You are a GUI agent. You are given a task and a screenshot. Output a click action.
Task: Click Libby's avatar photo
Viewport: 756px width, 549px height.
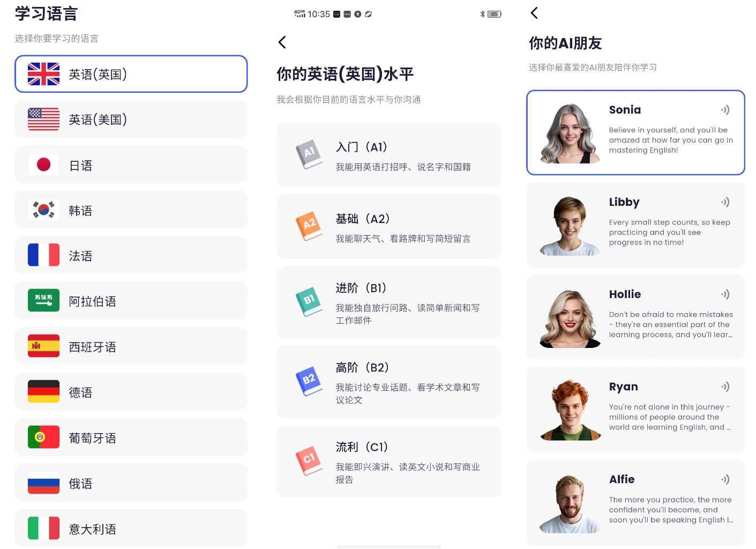570,225
